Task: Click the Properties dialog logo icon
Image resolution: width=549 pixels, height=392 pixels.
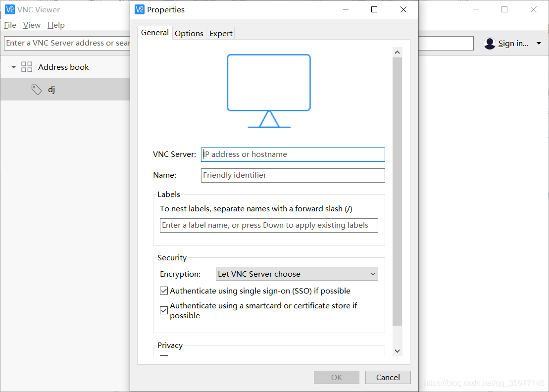Action: click(x=139, y=9)
